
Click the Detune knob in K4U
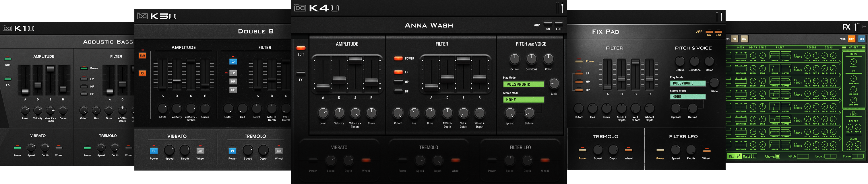[529, 113]
